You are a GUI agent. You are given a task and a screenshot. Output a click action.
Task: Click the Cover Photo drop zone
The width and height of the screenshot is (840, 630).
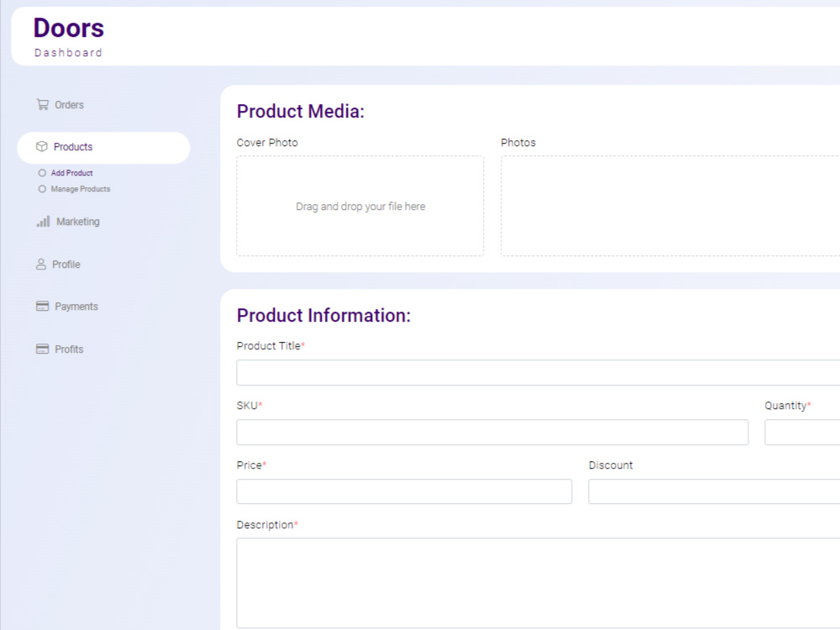360,207
